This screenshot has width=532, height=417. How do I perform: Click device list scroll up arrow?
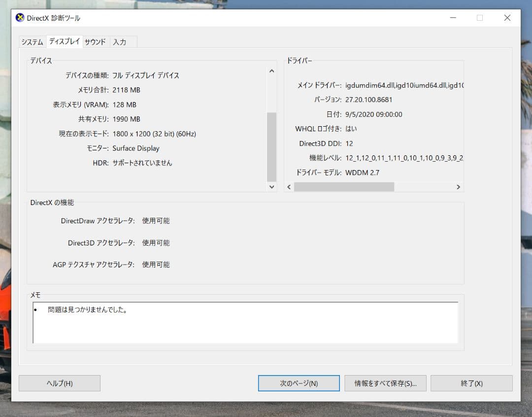[x=271, y=71]
